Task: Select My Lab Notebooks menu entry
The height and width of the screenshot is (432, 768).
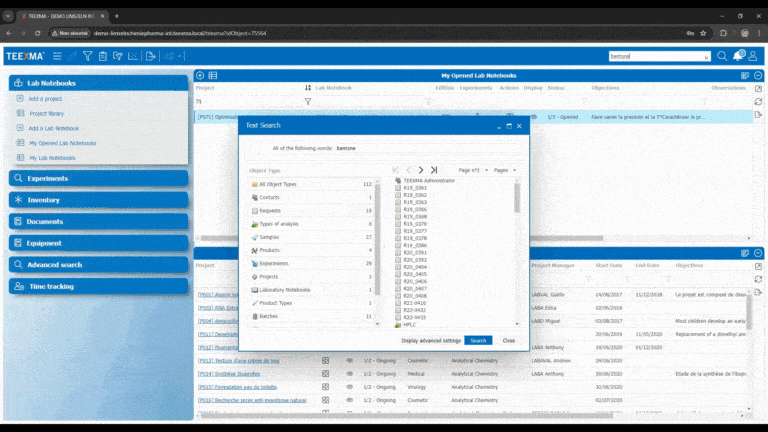Action: tap(52, 158)
